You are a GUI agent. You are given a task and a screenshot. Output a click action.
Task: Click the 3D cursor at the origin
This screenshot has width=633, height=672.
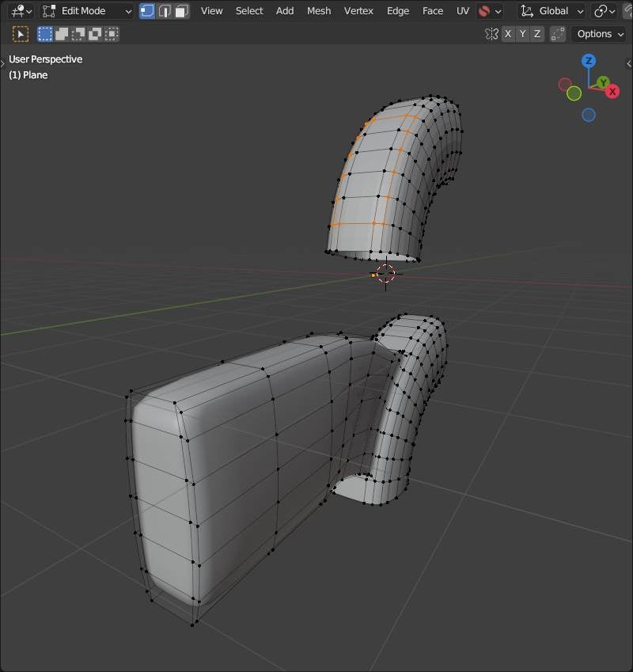385,273
